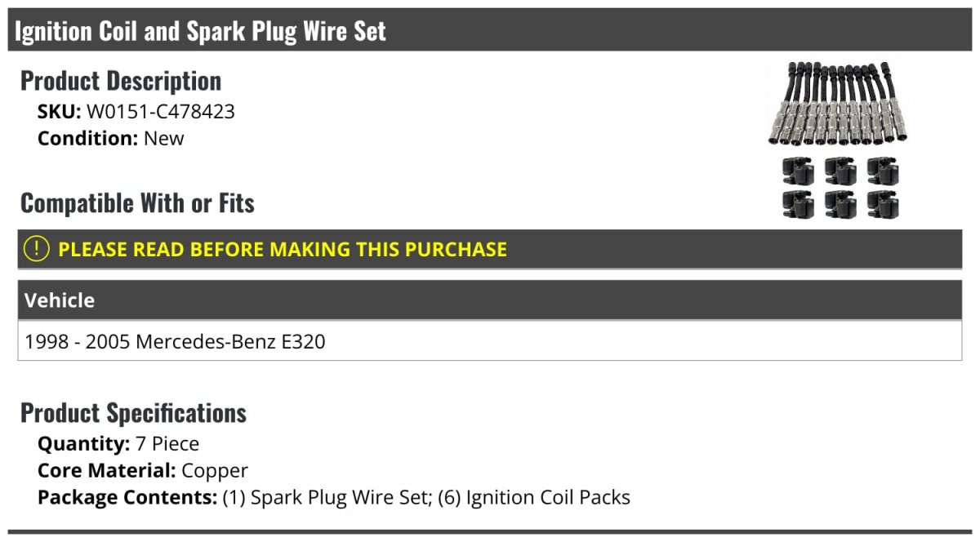This screenshot has width=980, height=542.
Task: Click the yellow exclamation warning icon
Action: 37,249
